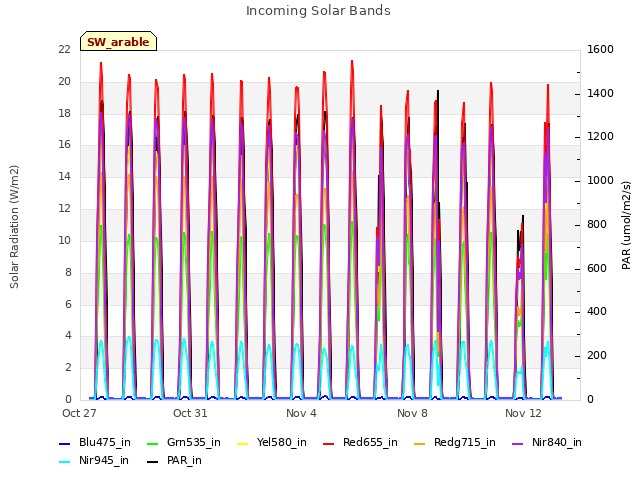Click the PAR_in legend label
The width and height of the screenshot is (640, 480).
coord(184,461)
